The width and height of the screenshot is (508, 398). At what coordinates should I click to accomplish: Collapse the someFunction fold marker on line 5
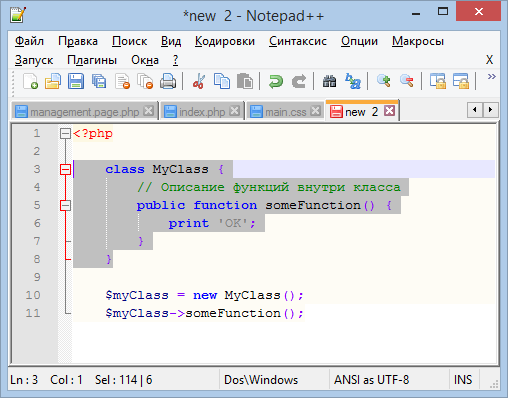(65, 205)
